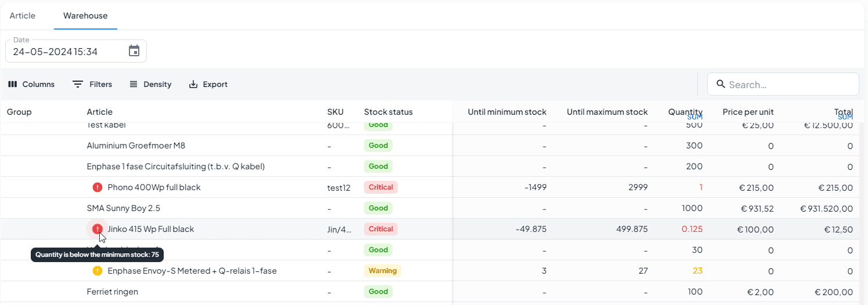Click the red alert icon beside Jinko 415 Wp
The image size is (868, 305).
coord(98,229)
